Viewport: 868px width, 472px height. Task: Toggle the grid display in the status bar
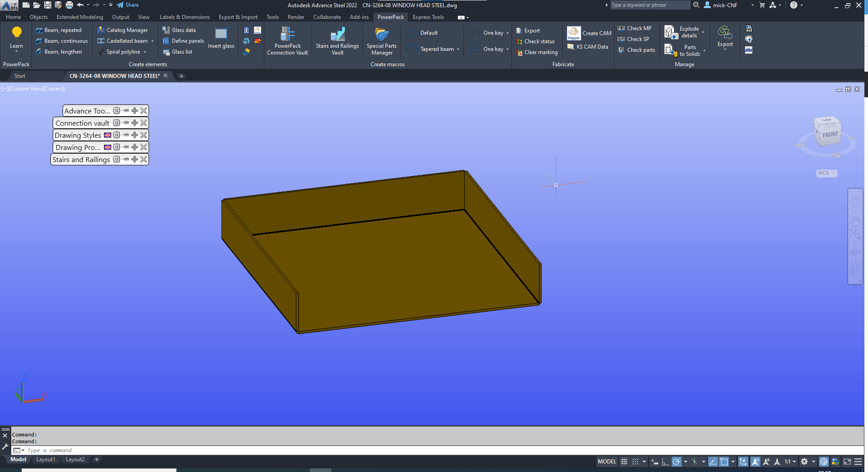[x=624, y=462]
